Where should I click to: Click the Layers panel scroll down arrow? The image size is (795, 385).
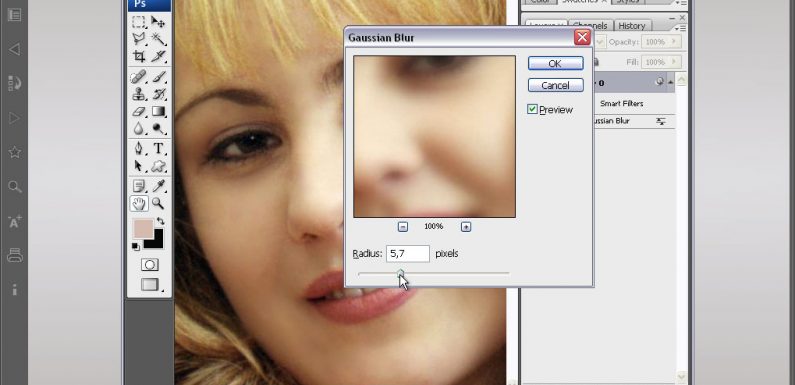point(681,377)
